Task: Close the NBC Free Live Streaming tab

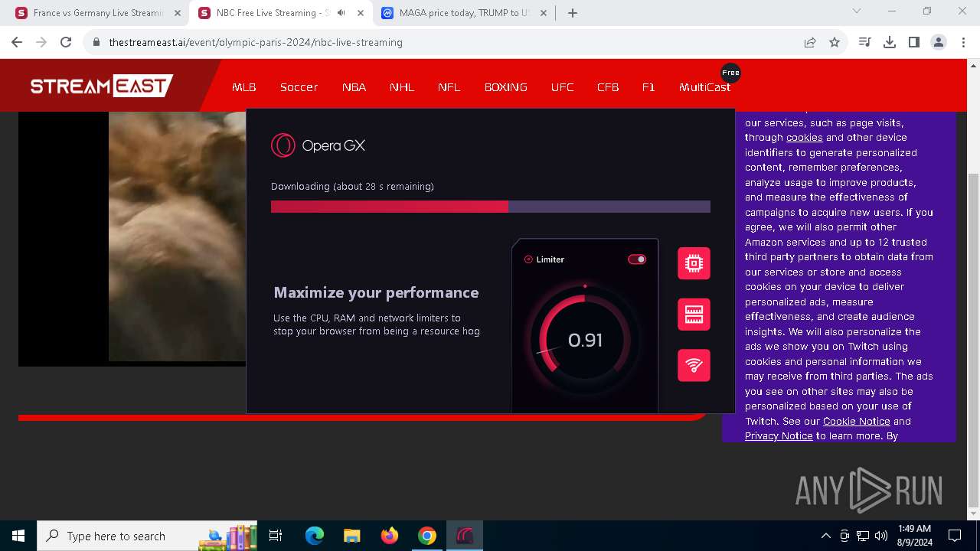Action: (361, 13)
